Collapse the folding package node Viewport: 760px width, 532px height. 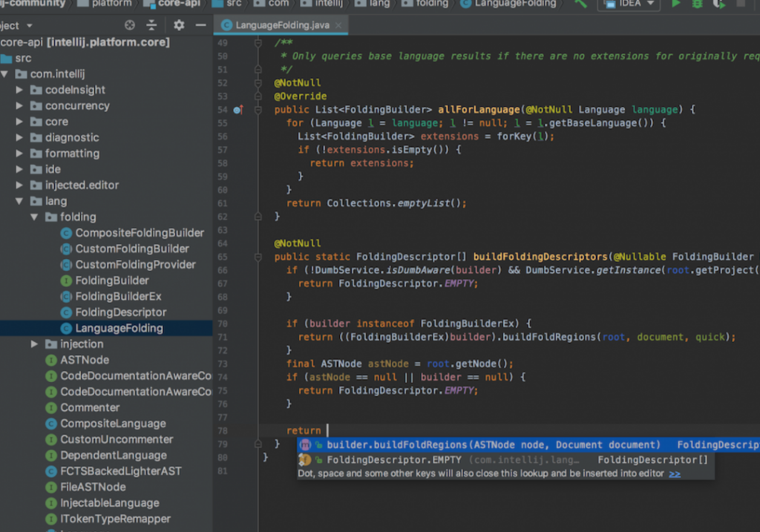coord(33,217)
